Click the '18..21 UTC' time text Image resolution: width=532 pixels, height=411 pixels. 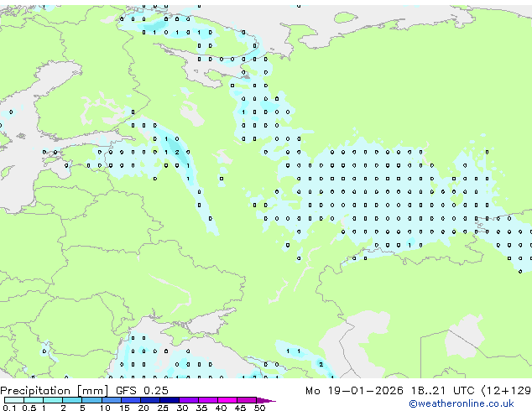point(443,391)
